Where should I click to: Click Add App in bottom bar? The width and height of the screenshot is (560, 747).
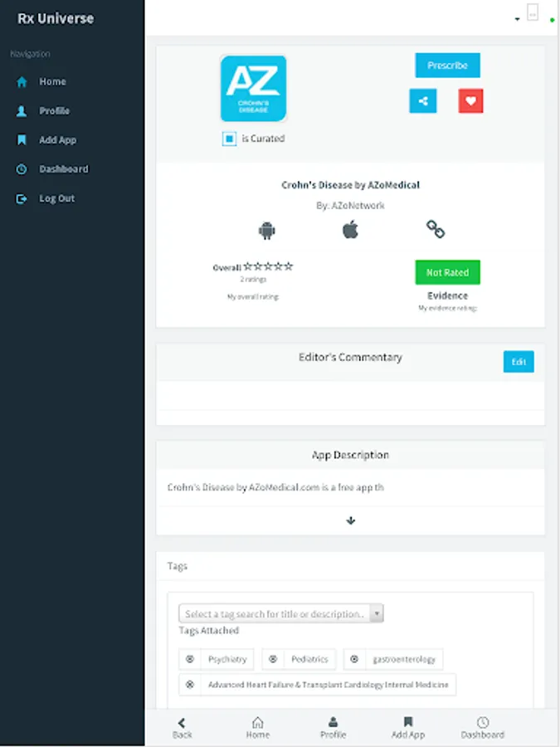[408, 729]
